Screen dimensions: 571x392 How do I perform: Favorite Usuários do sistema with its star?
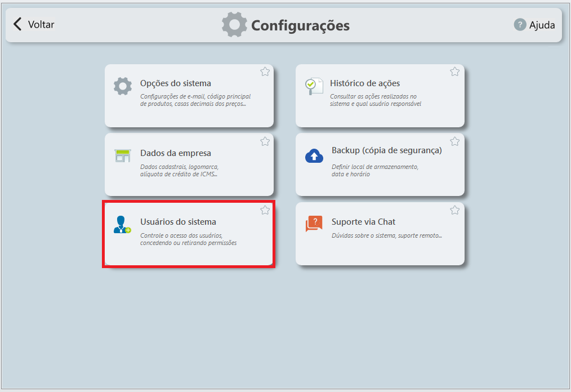pyautogui.click(x=265, y=210)
